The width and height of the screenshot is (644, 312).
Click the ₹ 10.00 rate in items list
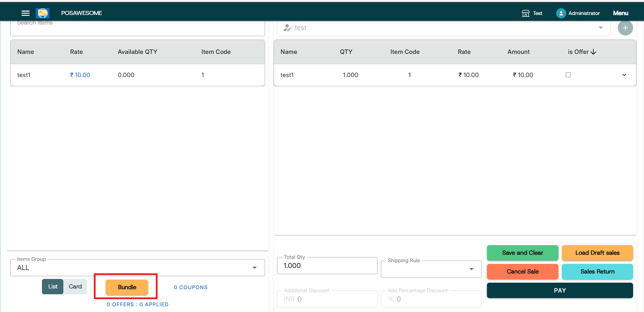click(x=80, y=75)
